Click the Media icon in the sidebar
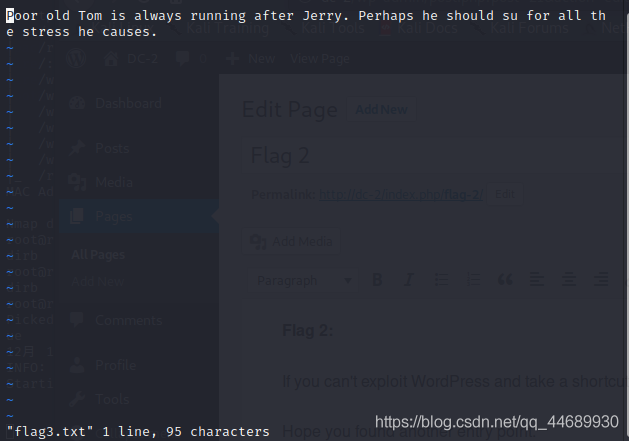Viewport: 629px width, 441px height. (x=77, y=183)
